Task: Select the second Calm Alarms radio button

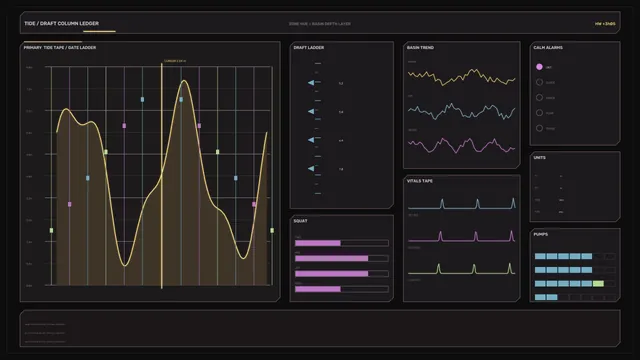Action: (x=539, y=82)
